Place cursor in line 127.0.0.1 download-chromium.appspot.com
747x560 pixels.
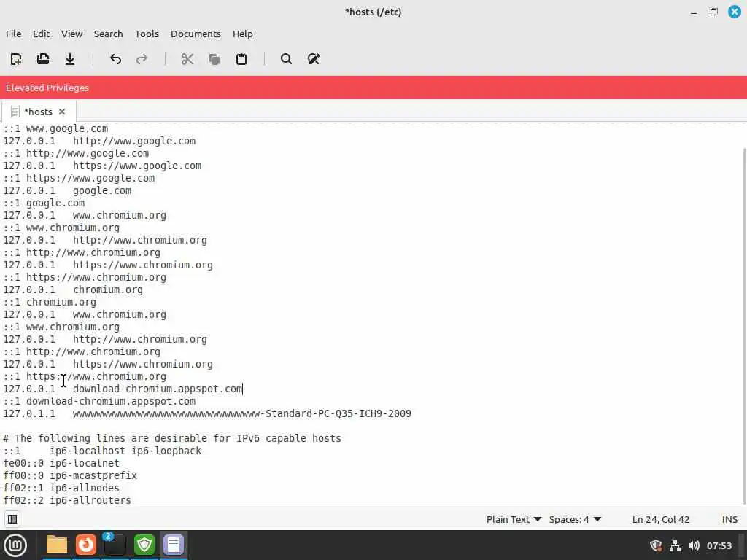point(123,389)
